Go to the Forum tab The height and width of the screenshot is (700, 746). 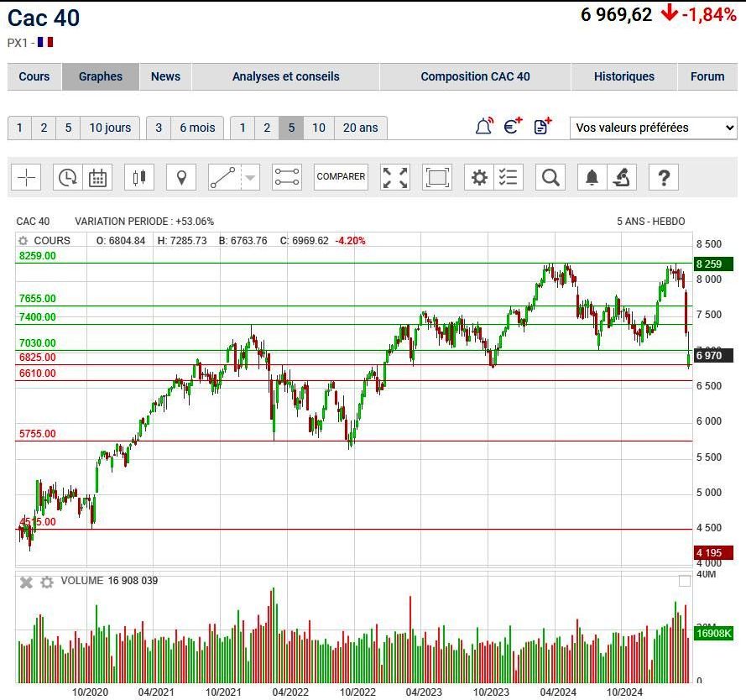coord(707,76)
